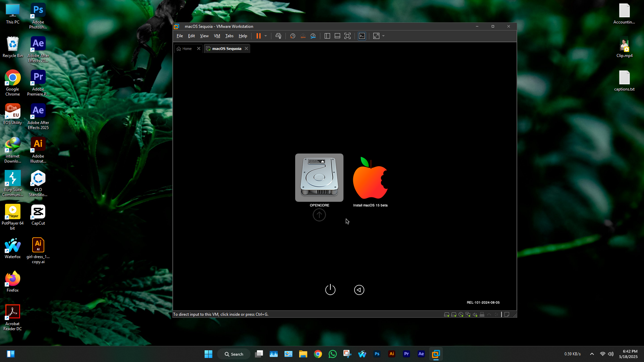Toggle the library sidebar panel

click(x=327, y=36)
